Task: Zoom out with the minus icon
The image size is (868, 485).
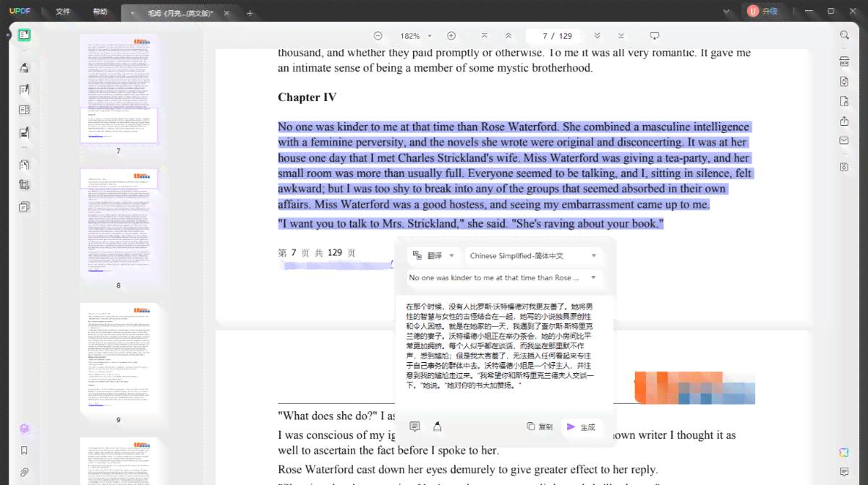Action: tap(378, 35)
